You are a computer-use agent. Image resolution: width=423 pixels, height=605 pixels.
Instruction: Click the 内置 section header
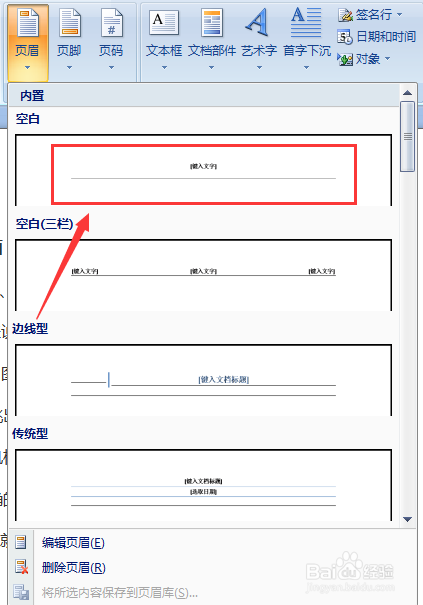pyautogui.click(x=32, y=96)
